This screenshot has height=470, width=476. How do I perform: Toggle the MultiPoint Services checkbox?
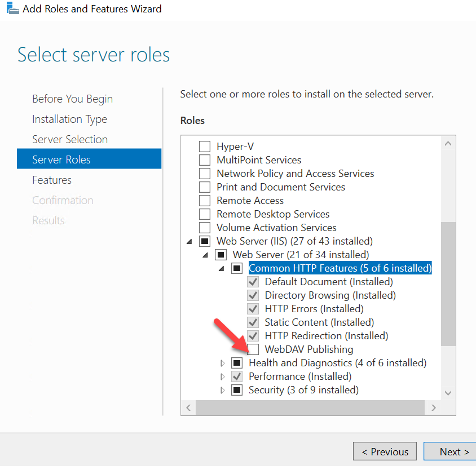point(205,159)
